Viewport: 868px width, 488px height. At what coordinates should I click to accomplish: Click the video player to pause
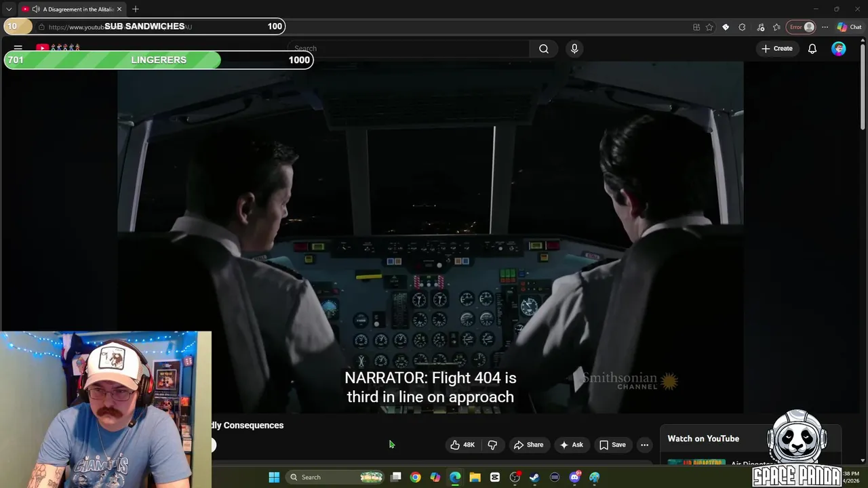430,237
